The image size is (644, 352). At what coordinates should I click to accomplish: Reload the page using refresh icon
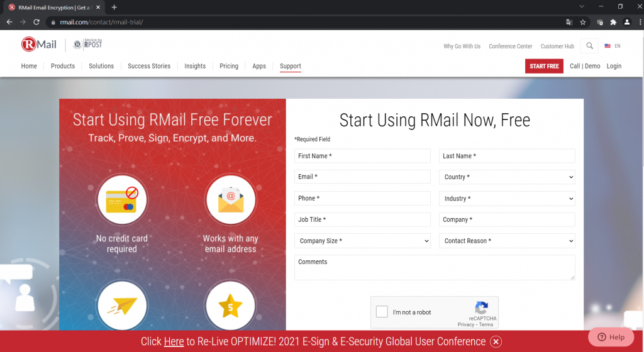(x=36, y=22)
